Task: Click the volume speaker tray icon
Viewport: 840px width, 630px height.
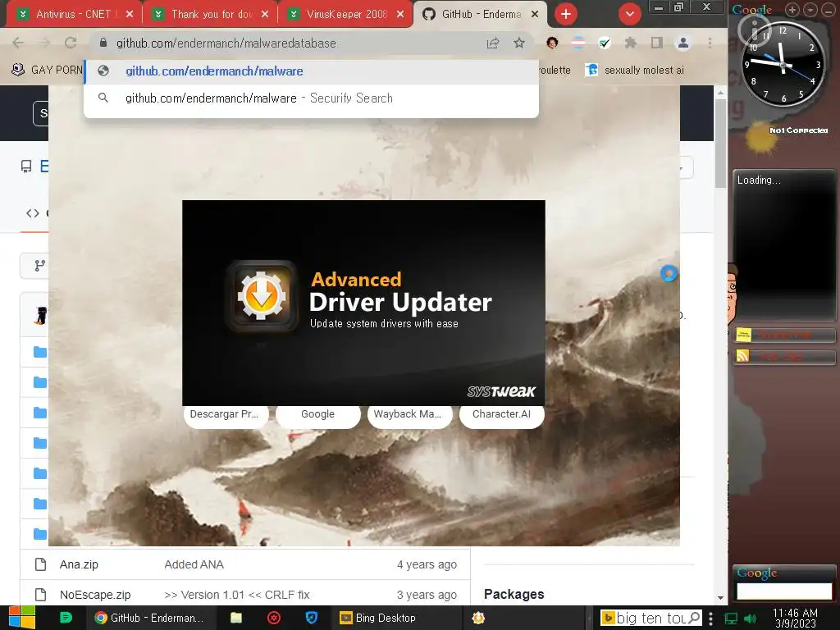Action: pos(750,619)
